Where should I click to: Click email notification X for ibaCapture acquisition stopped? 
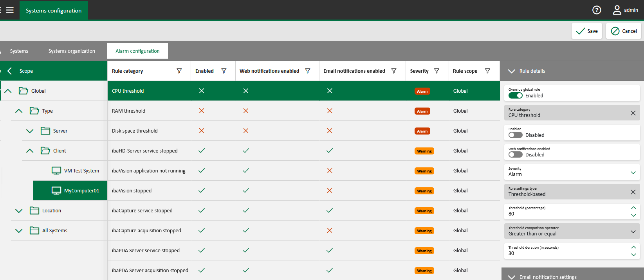pyautogui.click(x=330, y=230)
